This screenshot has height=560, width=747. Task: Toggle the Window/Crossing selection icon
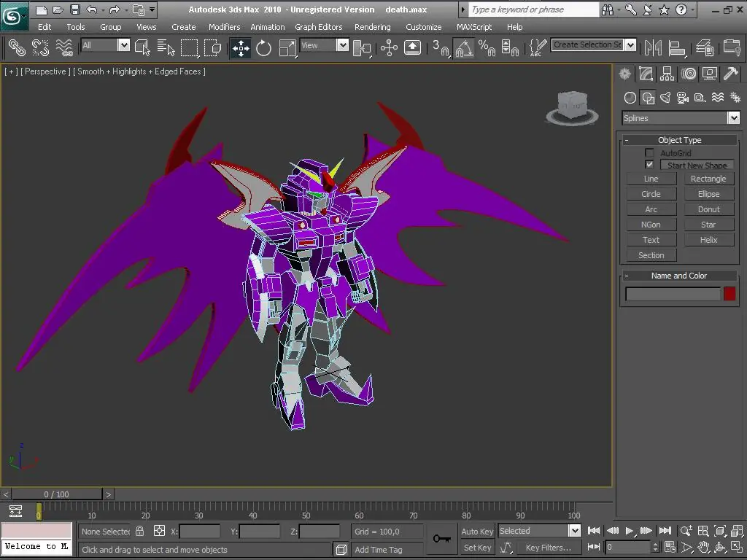pos(212,47)
